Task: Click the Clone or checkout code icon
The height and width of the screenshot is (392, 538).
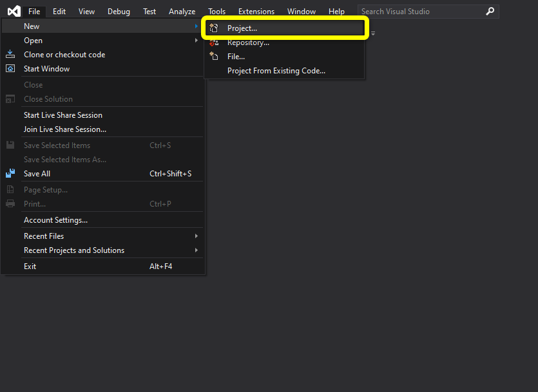Action: pyautogui.click(x=10, y=54)
